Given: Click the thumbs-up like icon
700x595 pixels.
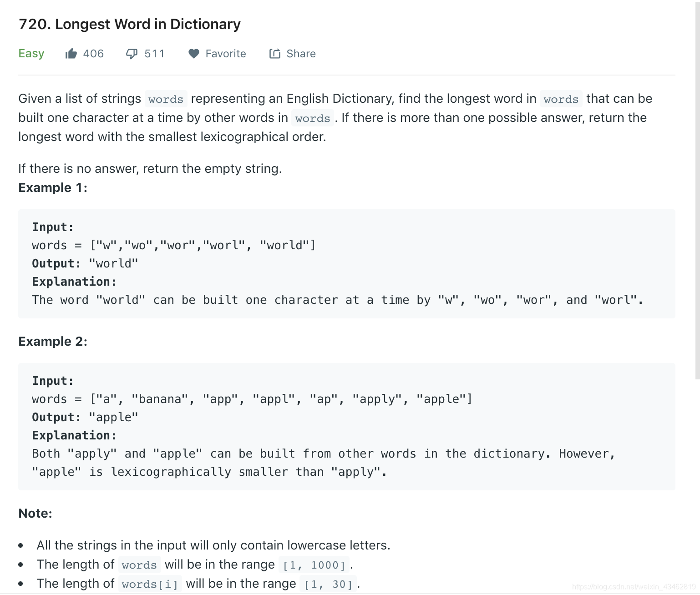Looking at the screenshot, I should [x=71, y=54].
